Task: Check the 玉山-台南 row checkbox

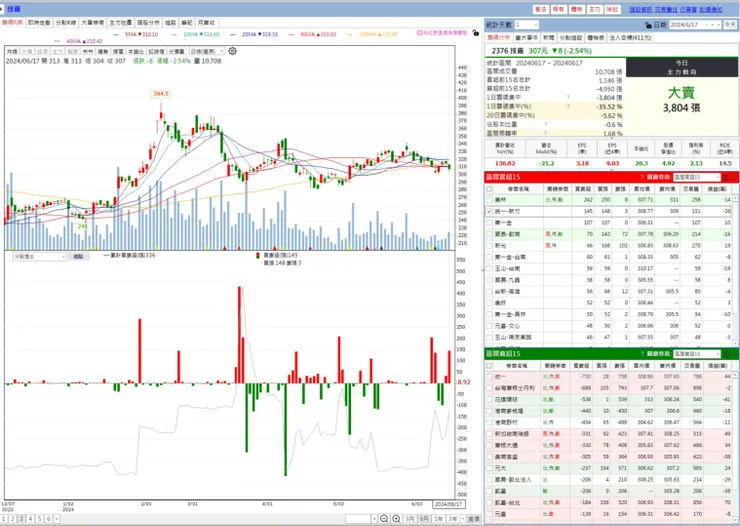Action: point(489,268)
